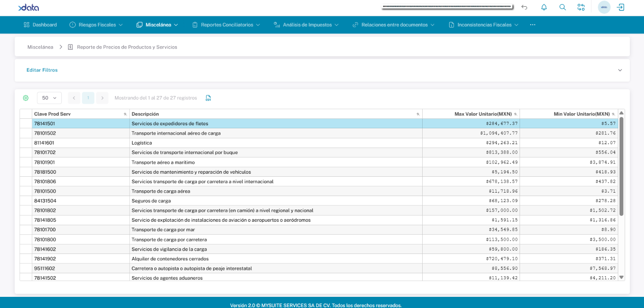Click the Miscelánea breadcrumb link
Image resolution: width=644 pixels, height=308 pixels.
pos(40,47)
